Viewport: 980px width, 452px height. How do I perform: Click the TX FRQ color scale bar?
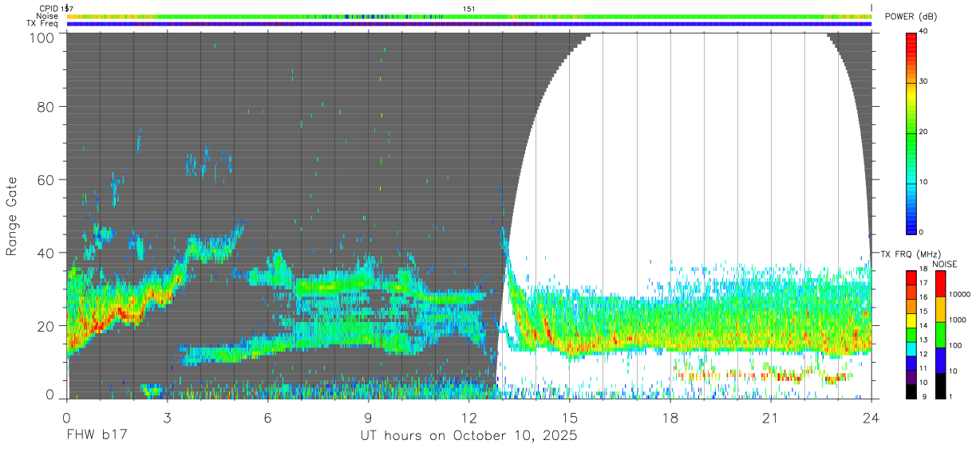click(x=911, y=335)
